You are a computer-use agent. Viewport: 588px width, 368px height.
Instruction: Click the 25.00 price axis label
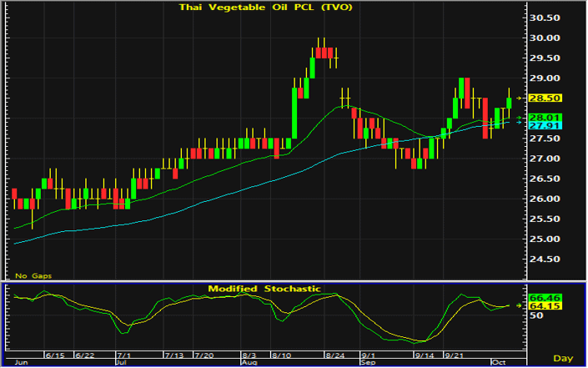pos(545,239)
